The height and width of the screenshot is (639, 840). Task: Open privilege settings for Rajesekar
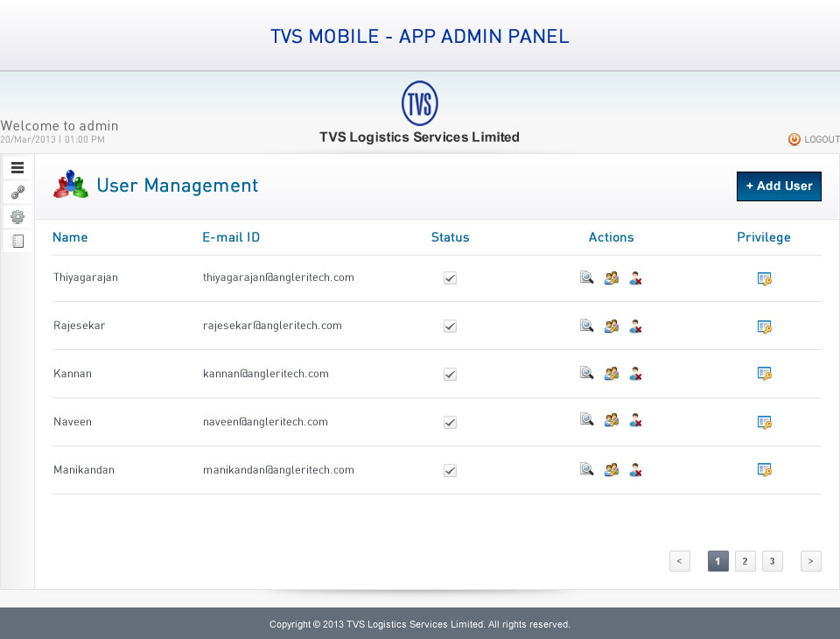765,327
